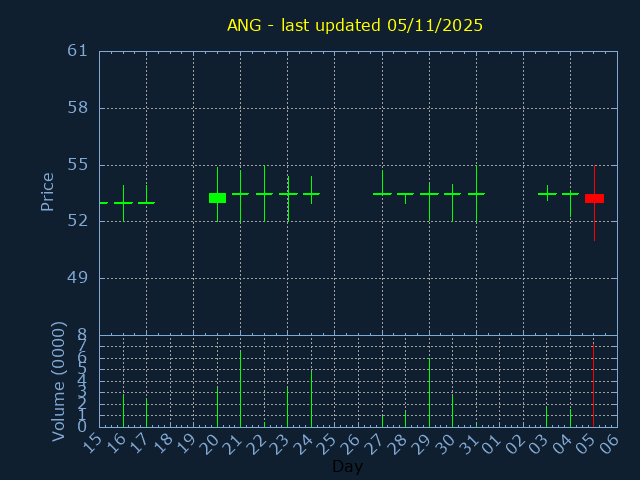Click the 55 price tick label

coord(78,164)
